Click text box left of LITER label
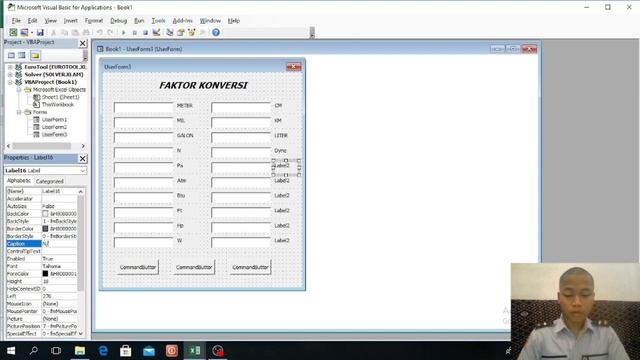The image size is (640, 360). 241,138
